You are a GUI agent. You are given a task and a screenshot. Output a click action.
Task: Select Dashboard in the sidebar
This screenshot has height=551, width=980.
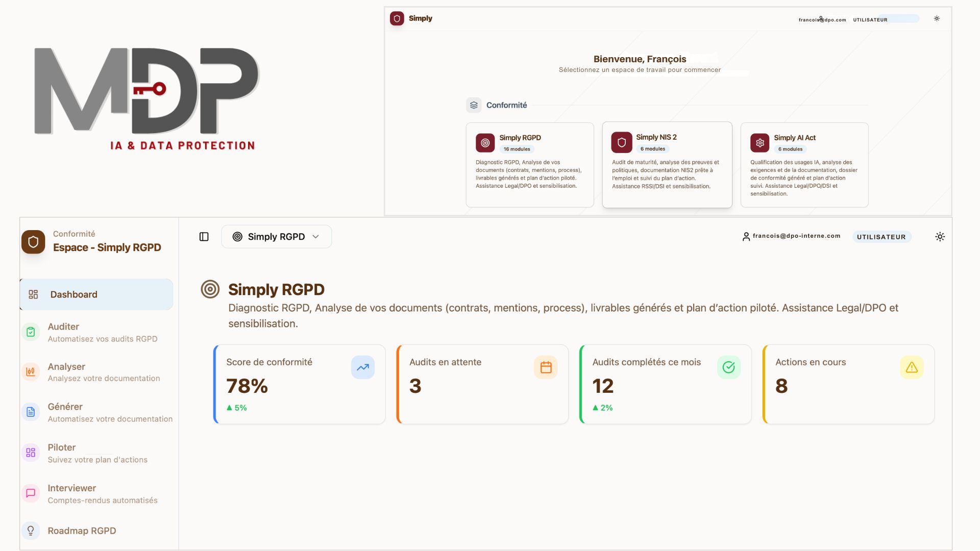click(x=96, y=294)
